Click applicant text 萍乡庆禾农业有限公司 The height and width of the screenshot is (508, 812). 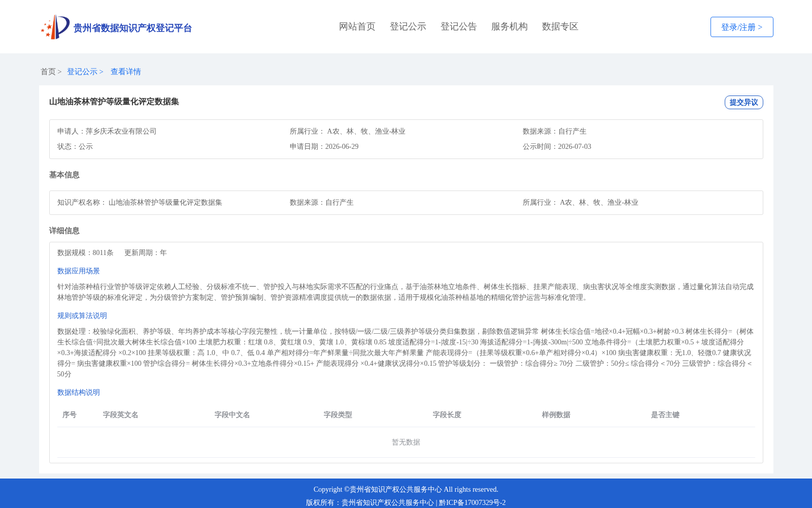pos(121,131)
